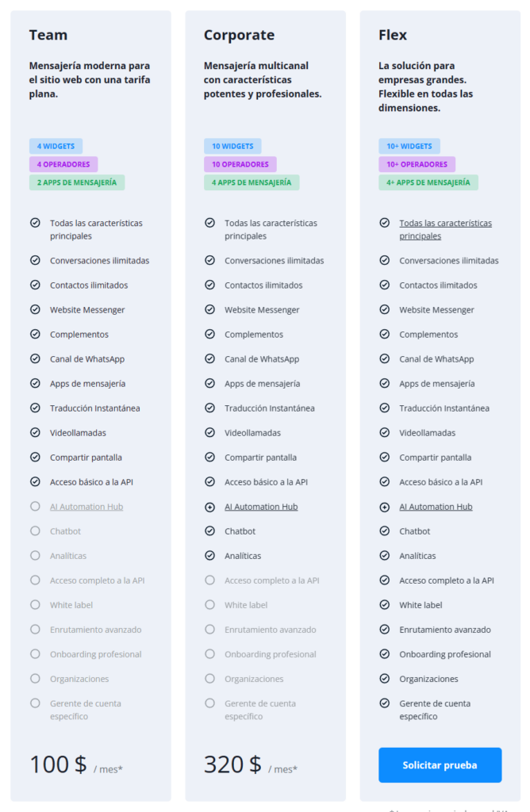The image size is (530, 812).
Task: Click the check icon beside Flex White label
Action: (x=384, y=605)
